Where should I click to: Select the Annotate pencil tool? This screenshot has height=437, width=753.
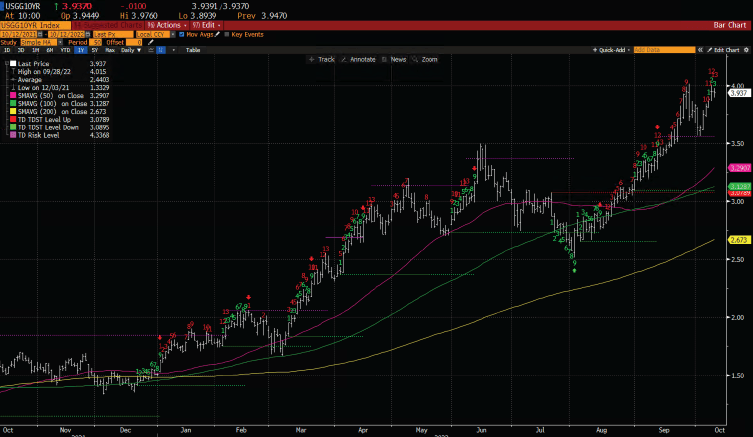(358, 59)
